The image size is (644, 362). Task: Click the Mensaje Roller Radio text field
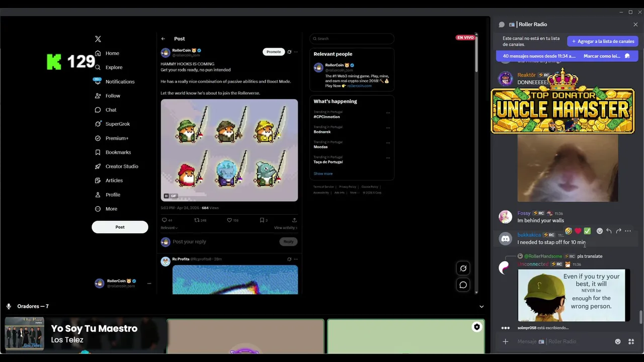pyautogui.click(x=563, y=342)
